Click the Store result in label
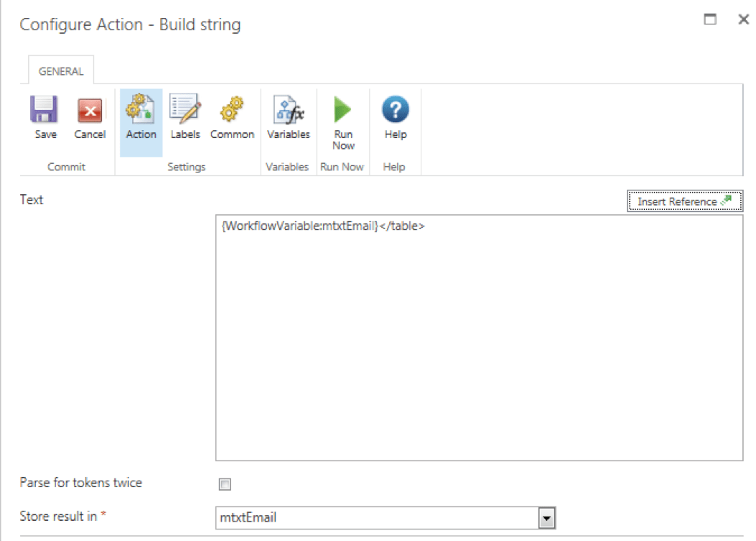 (58, 516)
